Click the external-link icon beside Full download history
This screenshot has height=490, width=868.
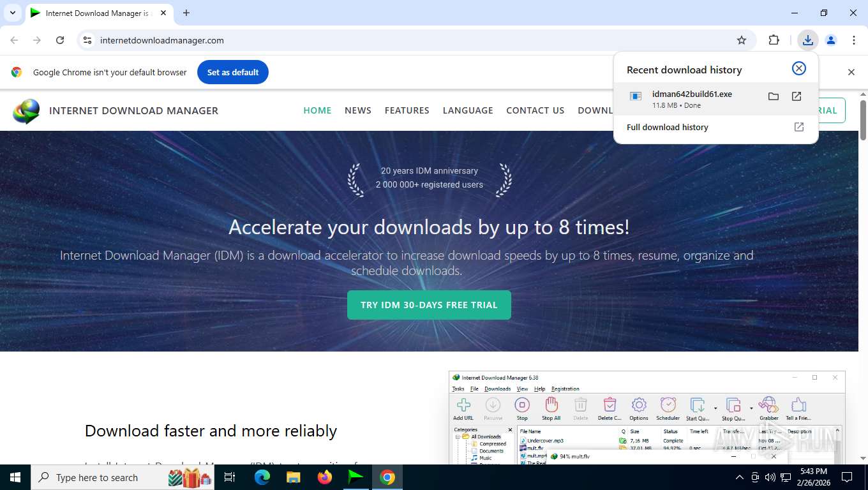coord(798,127)
